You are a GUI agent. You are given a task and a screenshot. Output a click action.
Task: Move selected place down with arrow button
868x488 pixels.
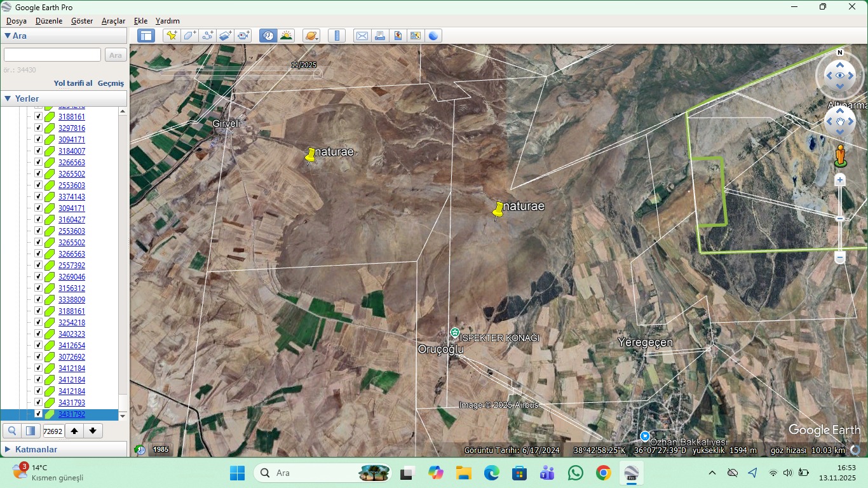click(93, 431)
